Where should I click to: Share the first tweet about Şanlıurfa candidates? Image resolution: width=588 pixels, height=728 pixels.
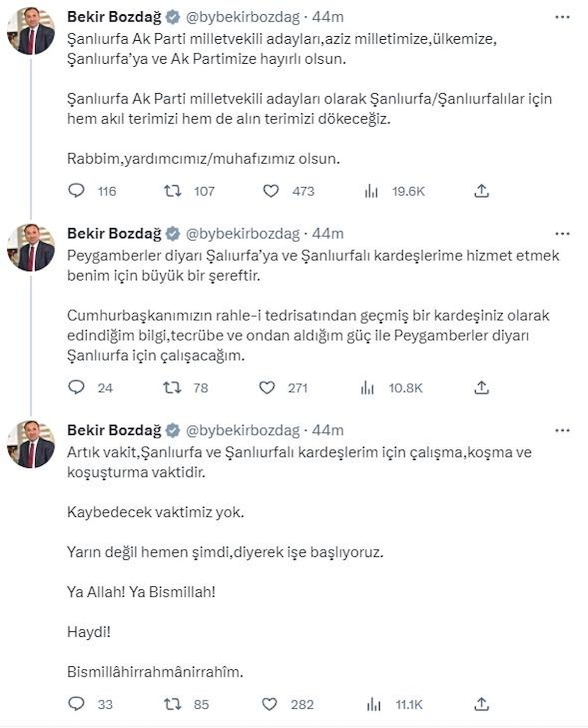tap(482, 191)
